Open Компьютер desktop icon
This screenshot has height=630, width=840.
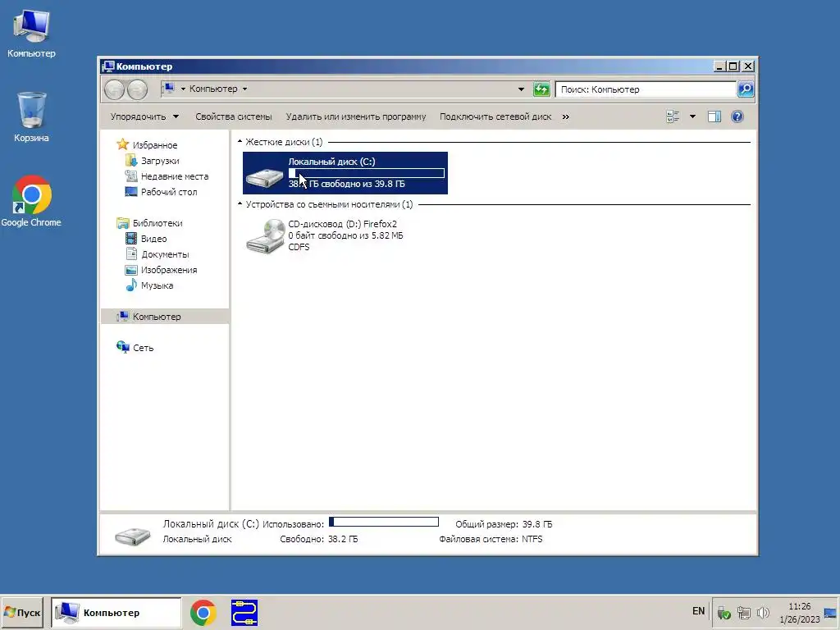pos(31,34)
